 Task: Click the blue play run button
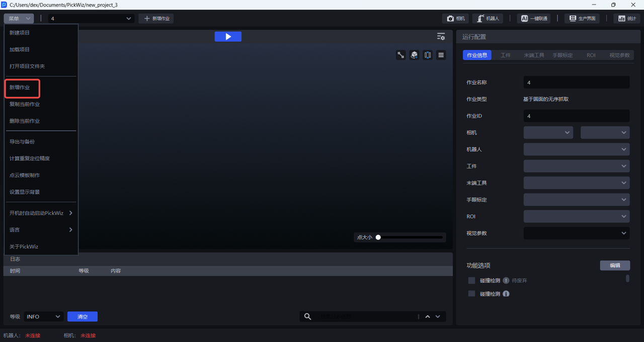pos(228,37)
